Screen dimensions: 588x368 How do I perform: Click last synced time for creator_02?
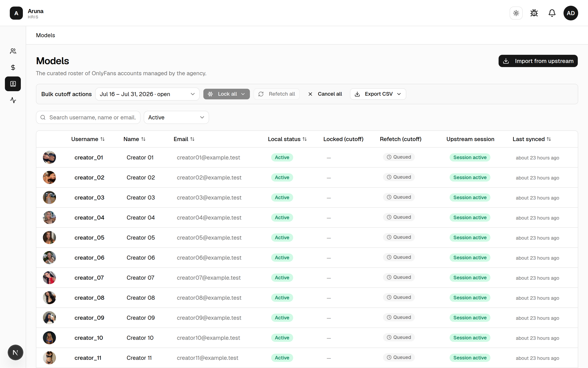point(537,178)
